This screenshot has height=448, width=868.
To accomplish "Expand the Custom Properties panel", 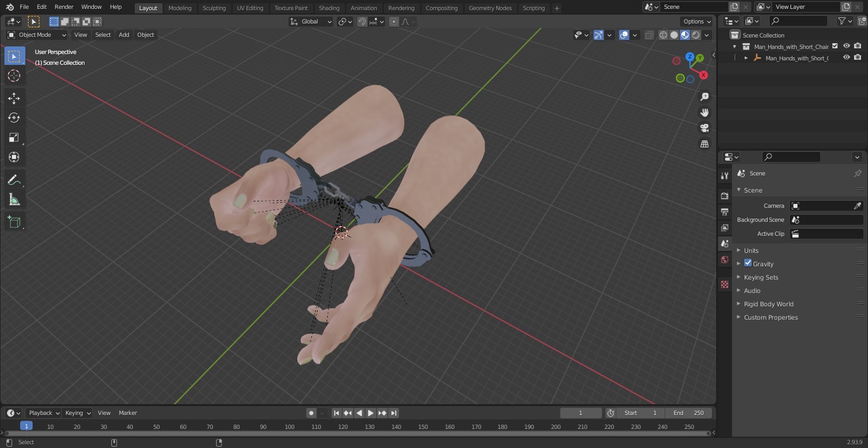I will pyautogui.click(x=770, y=317).
